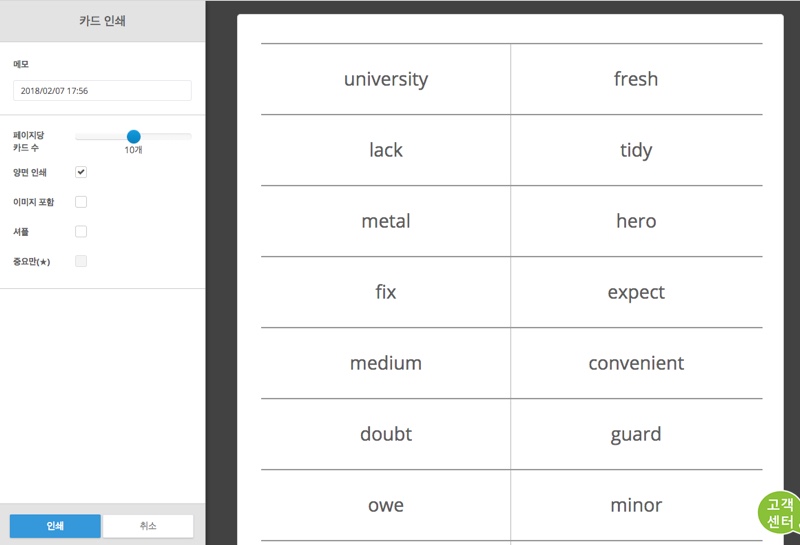Enable the 이미지 포함 checkbox
This screenshot has width=800, height=545.
81,202
